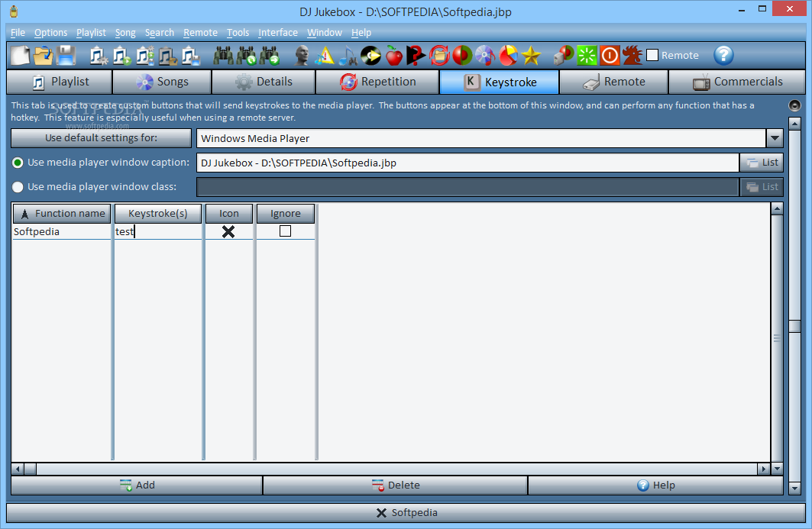This screenshot has width=812, height=529.
Task: Open the File menu
Action: [x=18, y=33]
